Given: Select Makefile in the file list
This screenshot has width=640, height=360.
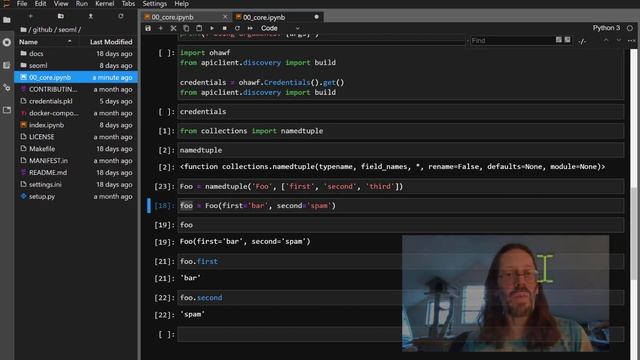Looking at the screenshot, I should click(x=76, y=149).
